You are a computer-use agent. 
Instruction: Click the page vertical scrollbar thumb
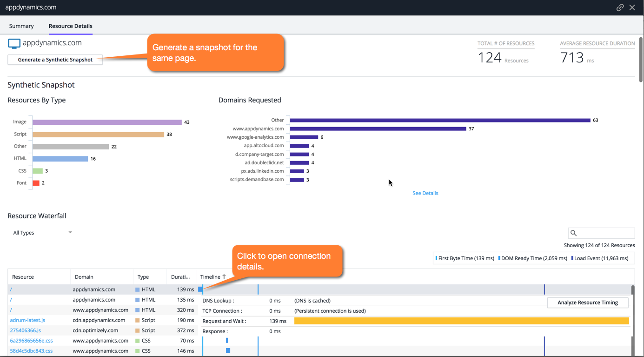(641, 59)
